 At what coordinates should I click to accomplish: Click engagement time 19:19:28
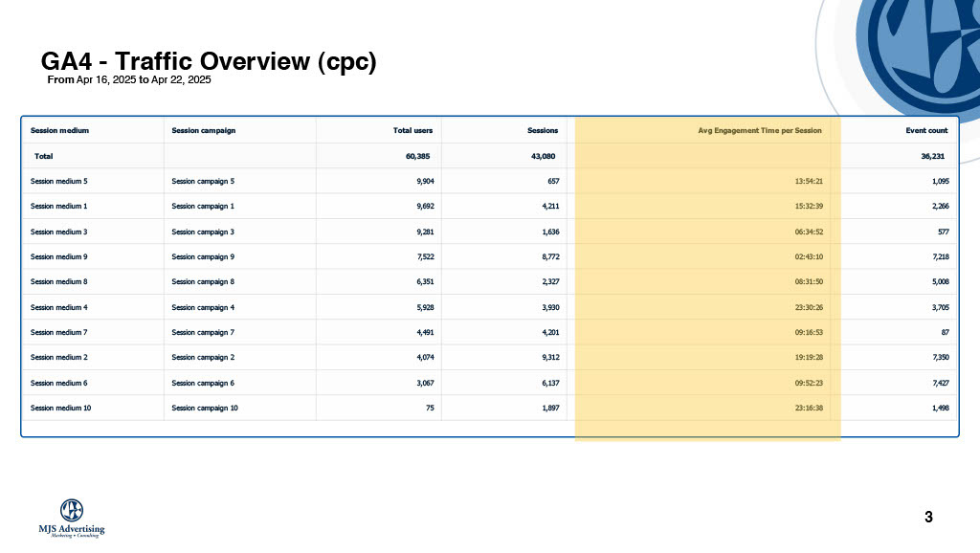(x=809, y=358)
